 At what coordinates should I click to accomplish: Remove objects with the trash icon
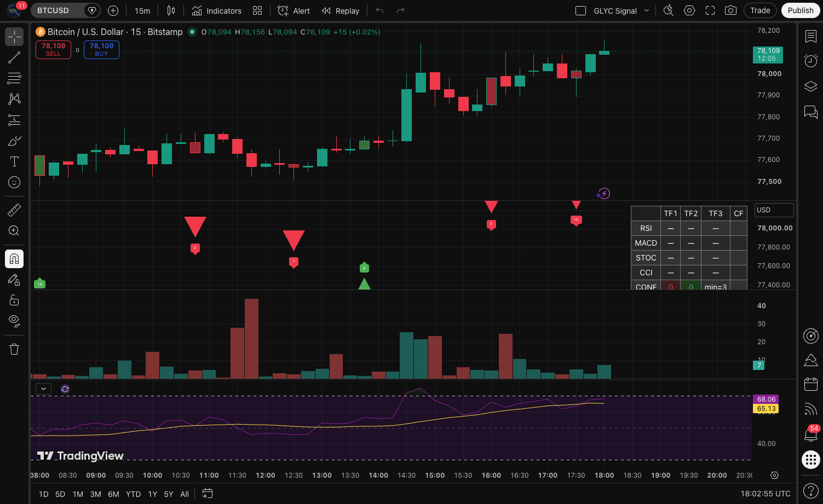(x=14, y=349)
